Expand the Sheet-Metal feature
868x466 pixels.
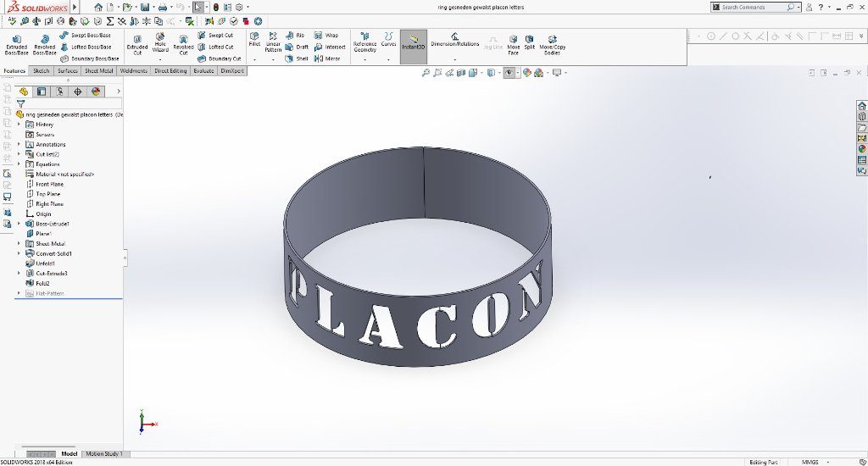pos(19,243)
